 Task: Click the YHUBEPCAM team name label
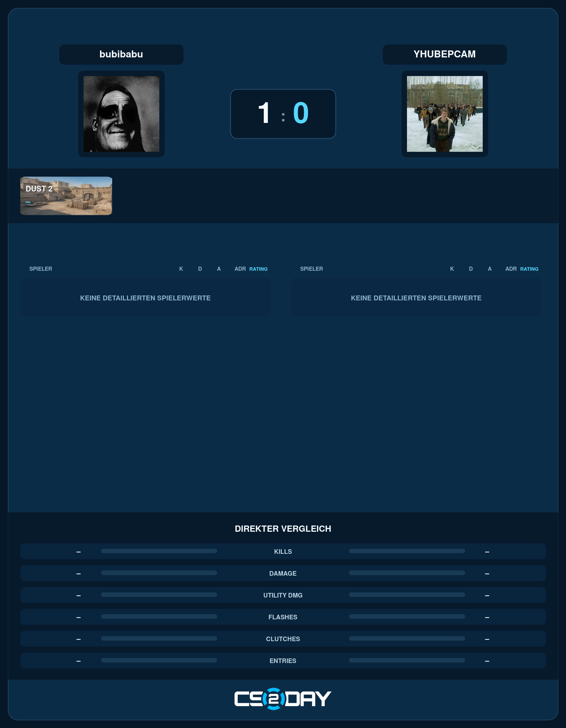(444, 54)
